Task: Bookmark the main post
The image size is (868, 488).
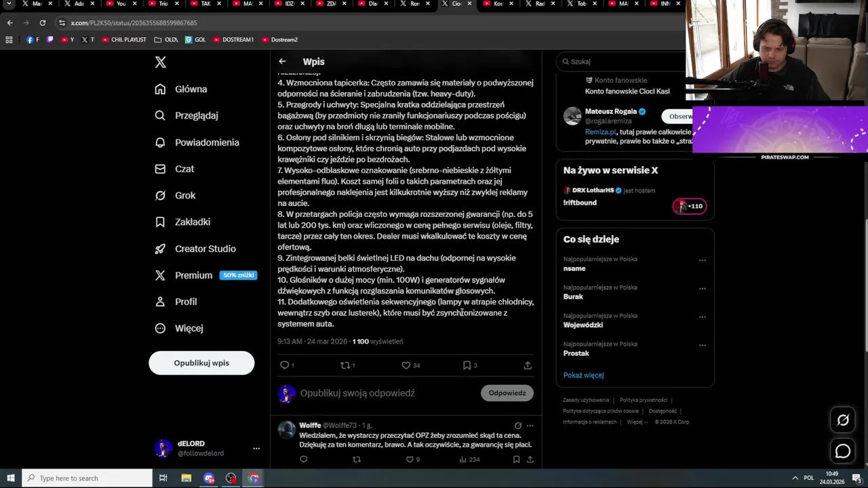Action: 467,365
